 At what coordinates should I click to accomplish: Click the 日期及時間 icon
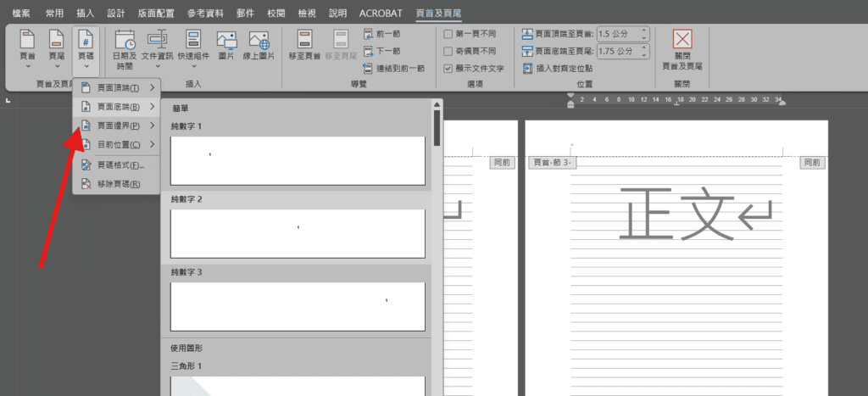coord(124,41)
